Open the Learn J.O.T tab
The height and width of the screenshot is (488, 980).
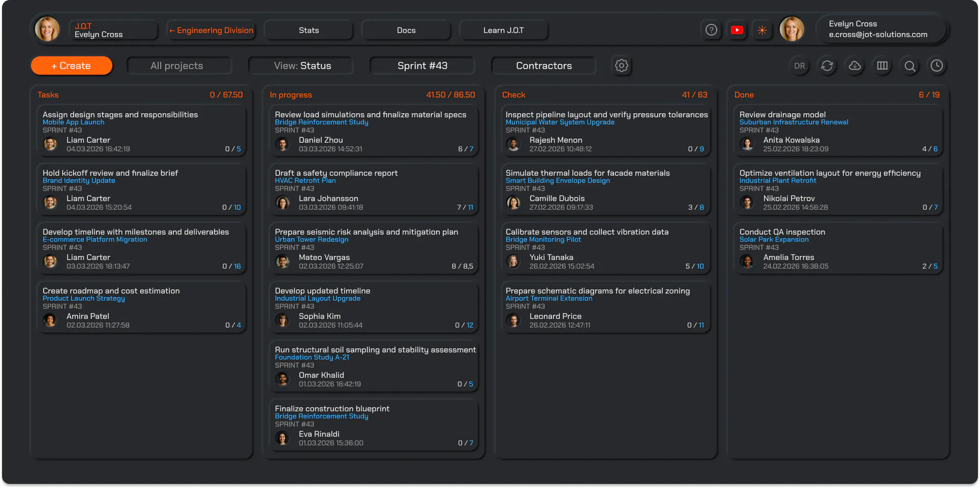pos(503,30)
